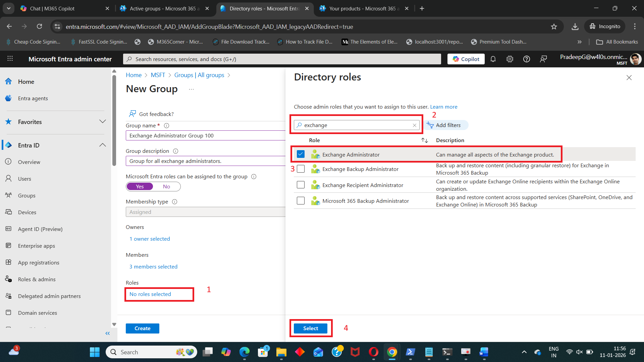Viewport: 644px width, 362px height.
Task: Expand the Favorites section
Action: click(x=103, y=121)
